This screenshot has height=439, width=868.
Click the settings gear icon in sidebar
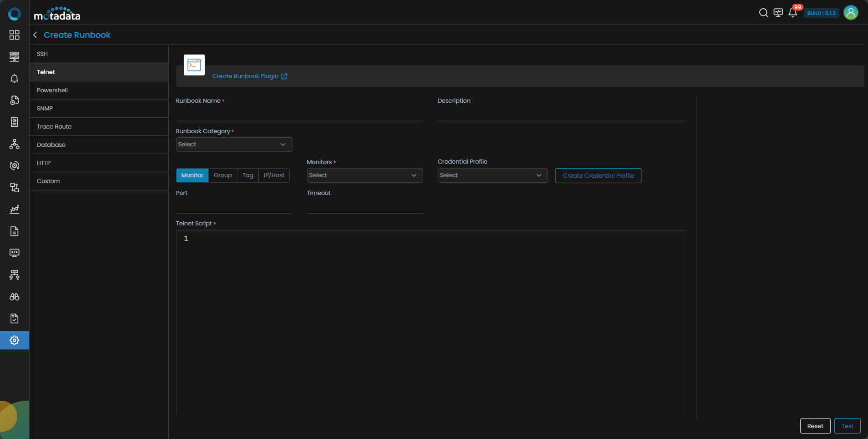15,340
